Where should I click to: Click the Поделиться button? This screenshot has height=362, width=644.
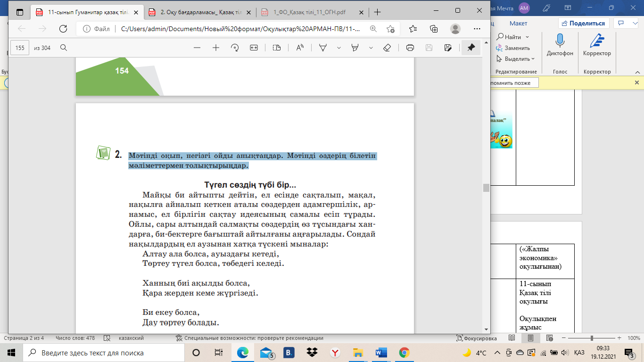coord(584,23)
